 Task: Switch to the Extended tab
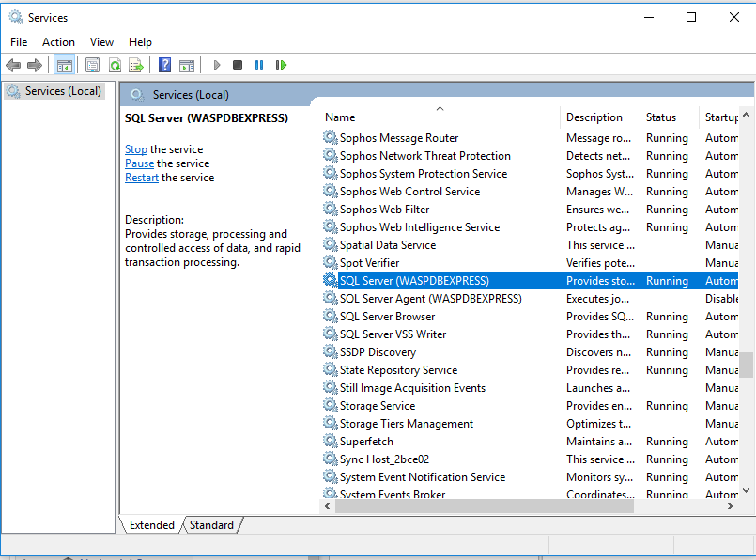152,525
